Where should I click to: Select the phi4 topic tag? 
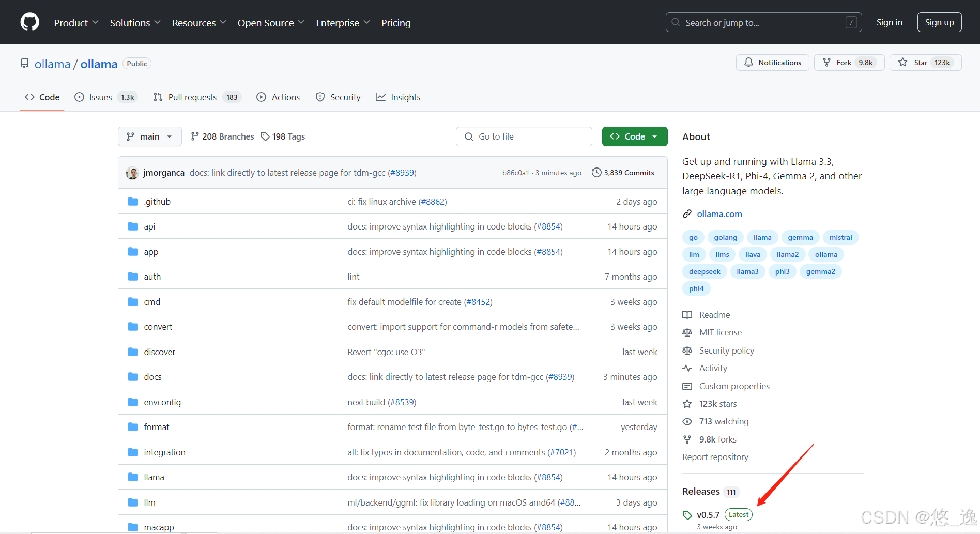pyautogui.click(x=696, y=288)
